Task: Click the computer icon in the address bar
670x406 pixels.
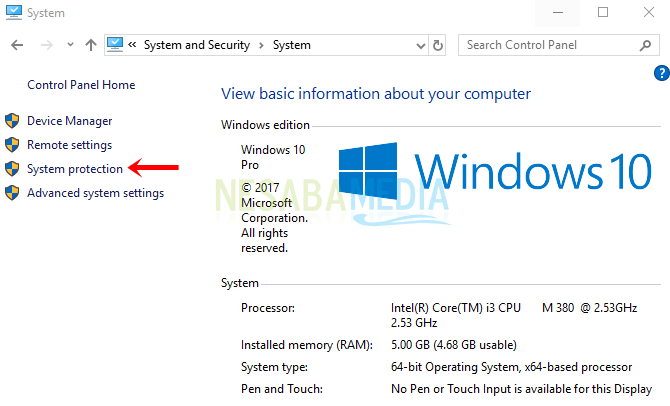Action: 115,45
